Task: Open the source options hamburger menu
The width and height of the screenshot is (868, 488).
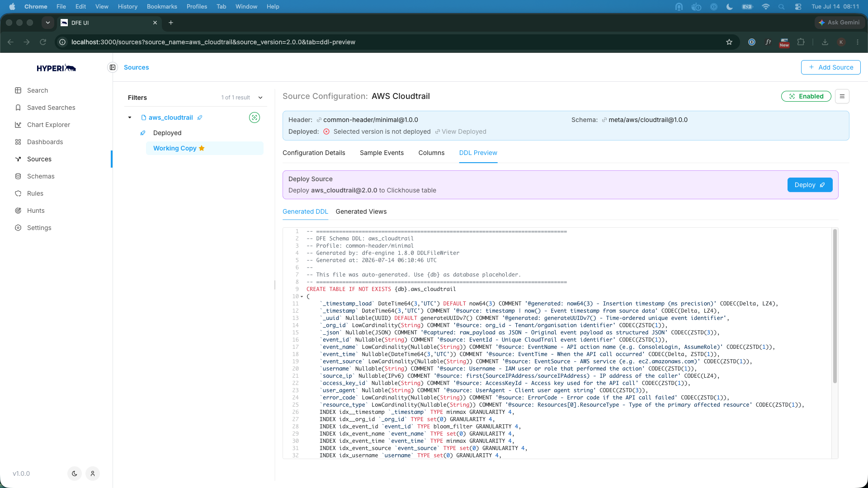Action: (x=842, y=96)
